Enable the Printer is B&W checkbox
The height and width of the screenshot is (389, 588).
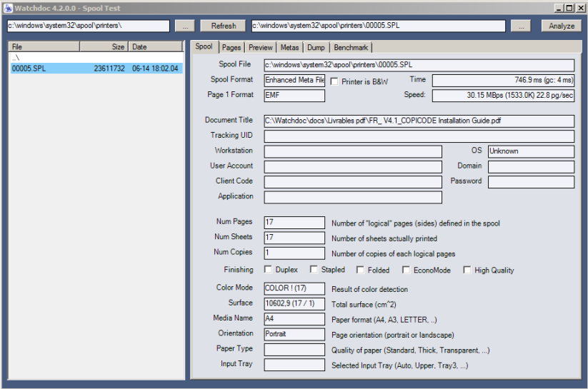point(334,81)
